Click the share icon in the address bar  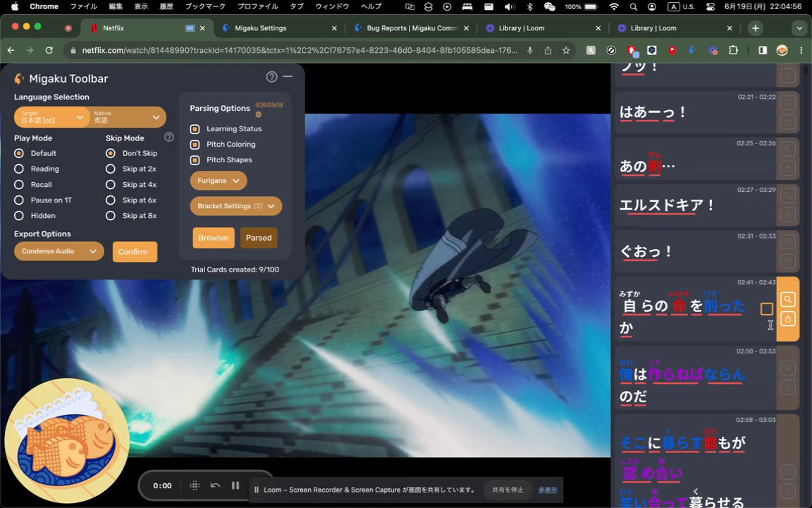click(548, 50)
